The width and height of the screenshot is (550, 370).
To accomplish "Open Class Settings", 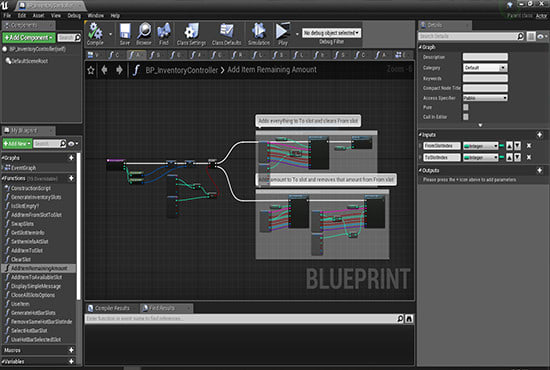I will (x=192, y=34).
